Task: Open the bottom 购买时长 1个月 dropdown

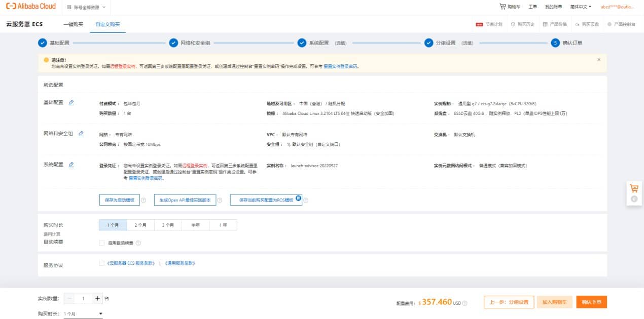Action: pyautogui.click(x=83, y=314)
